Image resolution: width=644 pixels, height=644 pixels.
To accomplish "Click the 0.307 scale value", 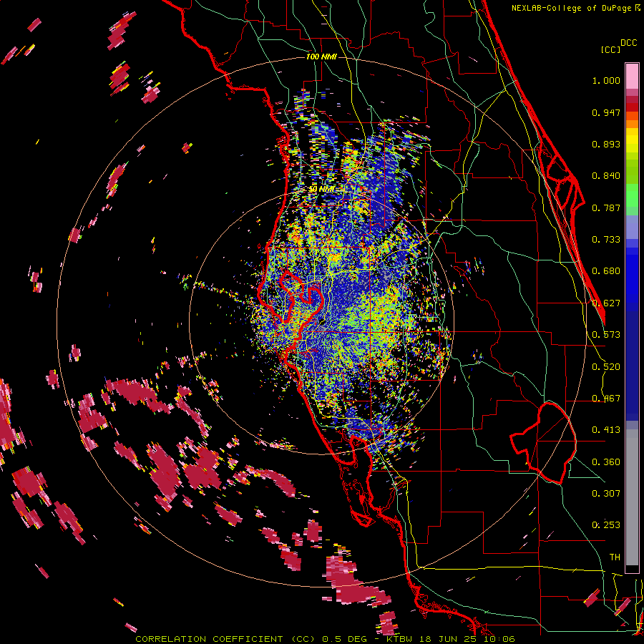I will (606, 494).
